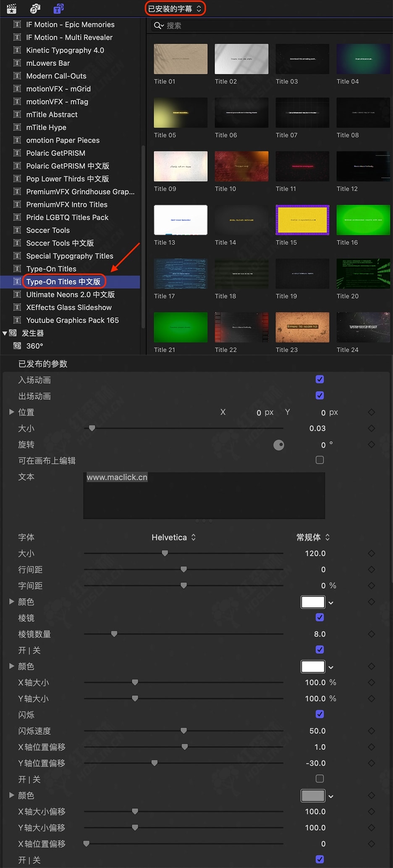Add keyframe for X轴大小偏移 parameter
Screen dimensions: 393x868
click(x=371, y=811)
